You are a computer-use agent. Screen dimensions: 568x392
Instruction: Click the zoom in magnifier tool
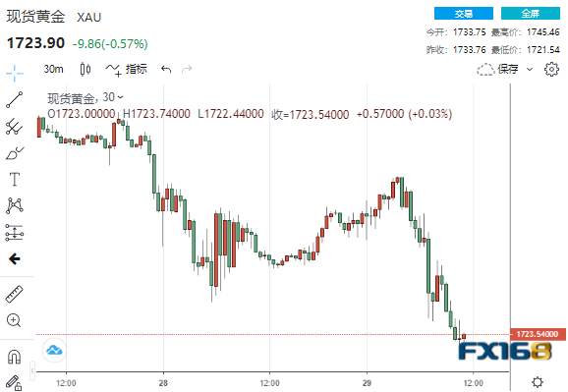(x=14, y=320)
